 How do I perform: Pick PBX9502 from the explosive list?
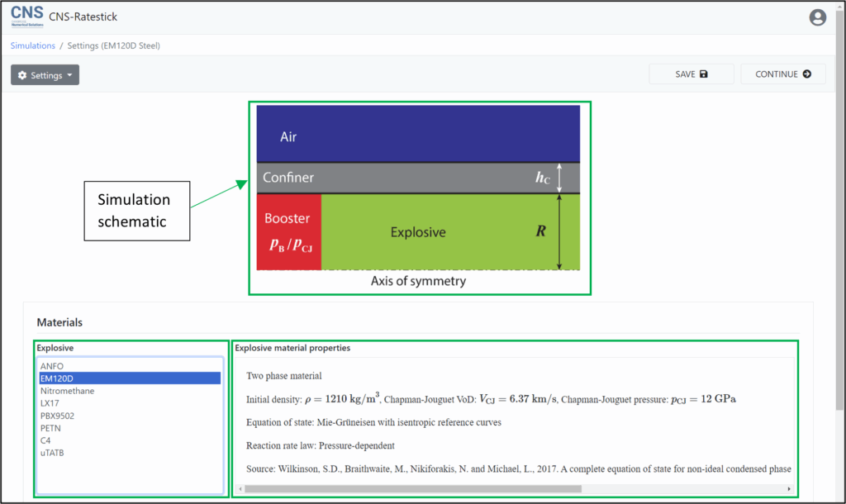pos(56,416)
